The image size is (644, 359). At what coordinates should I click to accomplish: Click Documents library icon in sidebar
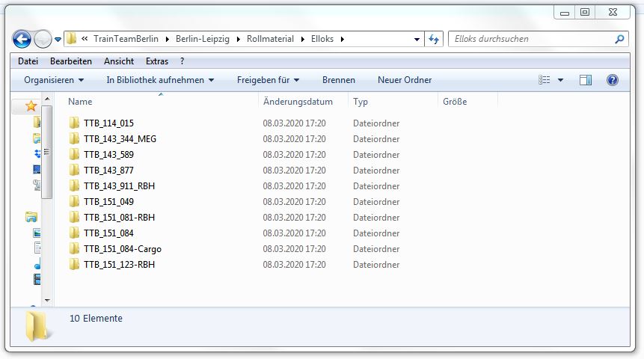click(x=37, y=248)
